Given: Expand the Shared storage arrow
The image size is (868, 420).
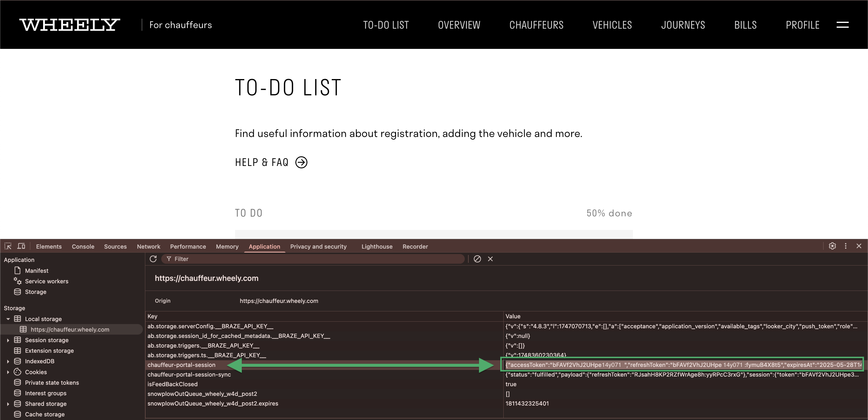Looking at the screenshot, I should tap(8, 404).
